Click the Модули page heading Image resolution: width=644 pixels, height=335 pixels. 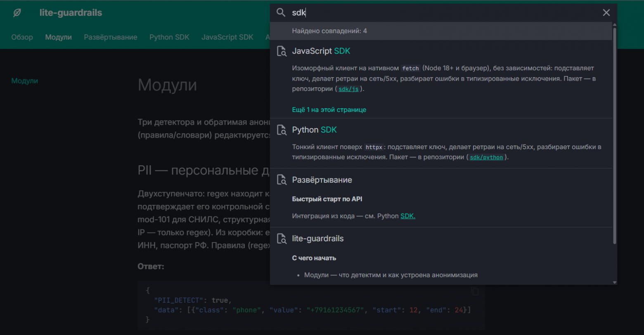pos(167,85)
